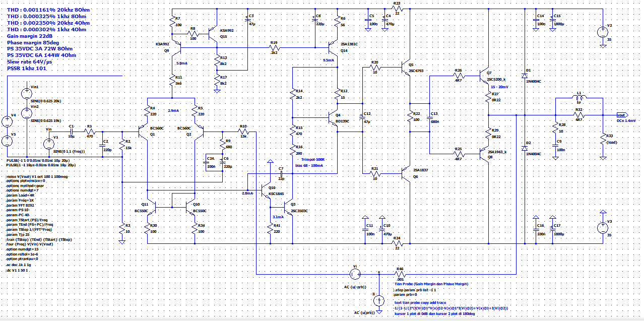The image size is (644, 321).
Task: Select the Vin1 voltage source symbol
Action: [26, 93]
